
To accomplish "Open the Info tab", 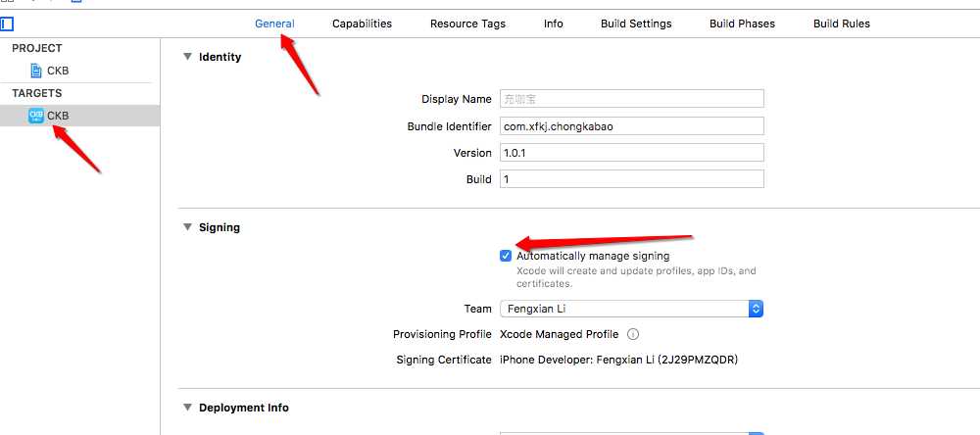I will point(553,24).
